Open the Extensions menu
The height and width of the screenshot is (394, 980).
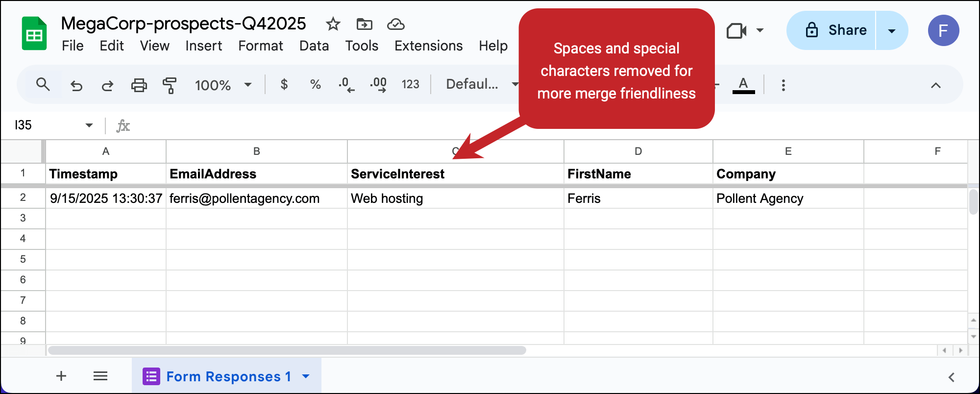tap(429, 46)
